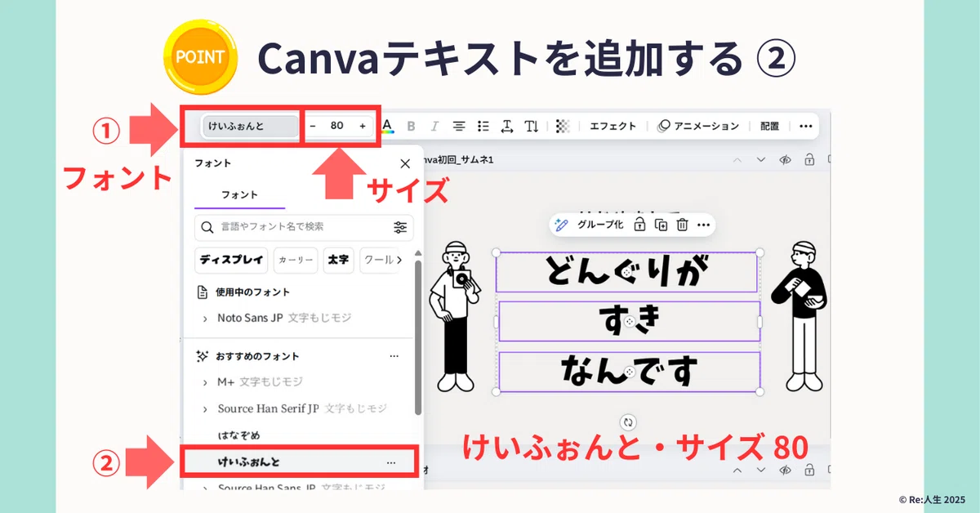980x513 pixels.
Task: Open letter and line spacing settings
Action: coord(507,126)
